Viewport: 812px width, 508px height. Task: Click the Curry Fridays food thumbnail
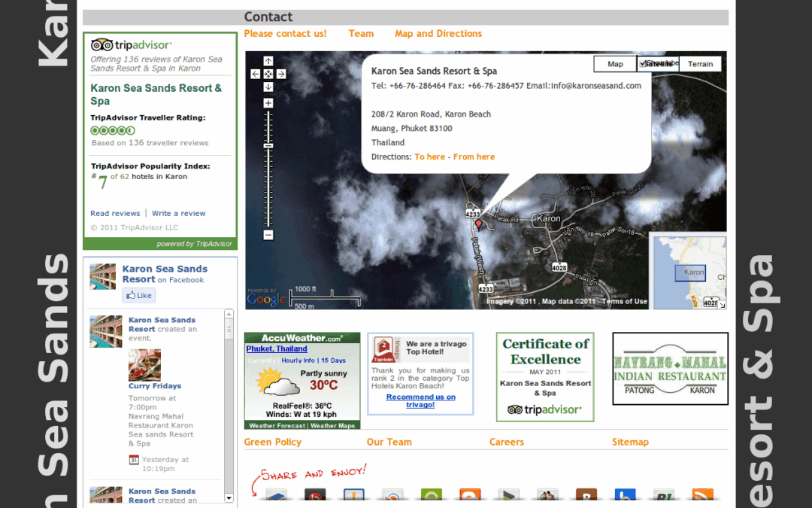(144, 365)
